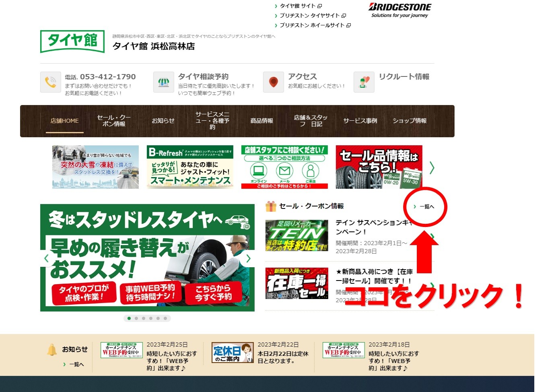Viewport: 554px width, 392px height.
Task: Click the bell icon beside お知らせ
Action: (52, 349)
